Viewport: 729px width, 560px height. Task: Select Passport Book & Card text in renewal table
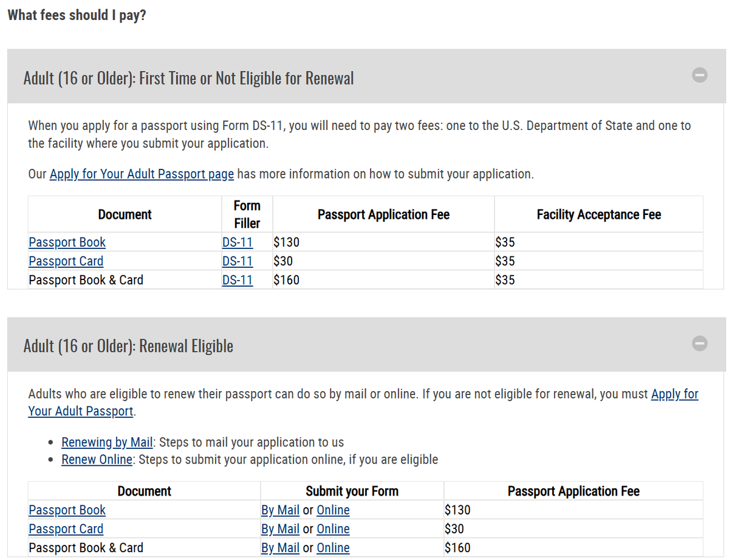tap(86, 548)
